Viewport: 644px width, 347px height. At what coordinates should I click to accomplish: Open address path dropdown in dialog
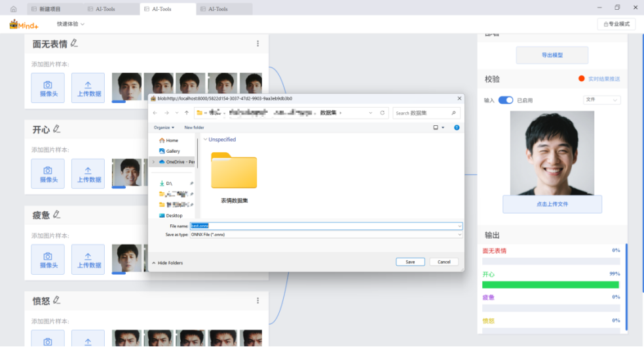[x=370, y=113]
